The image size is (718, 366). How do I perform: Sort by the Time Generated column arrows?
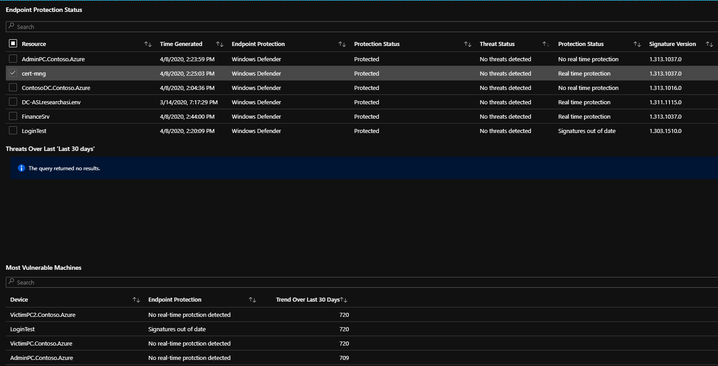point(219,44)
